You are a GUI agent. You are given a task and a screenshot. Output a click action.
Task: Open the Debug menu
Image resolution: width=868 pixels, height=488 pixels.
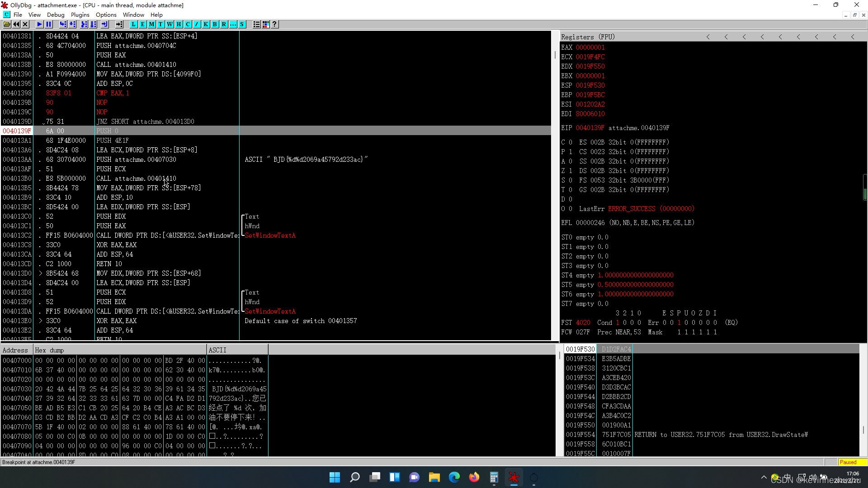tap(56, 15)
